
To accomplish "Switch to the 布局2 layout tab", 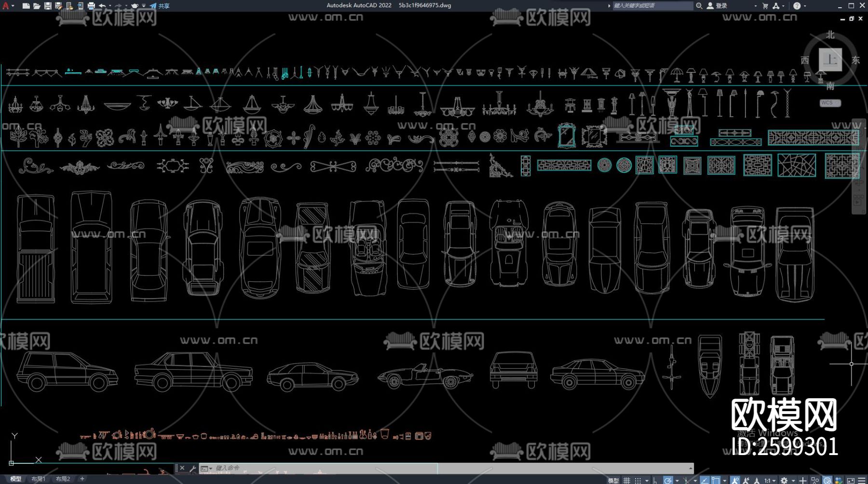I will point(63,479).
